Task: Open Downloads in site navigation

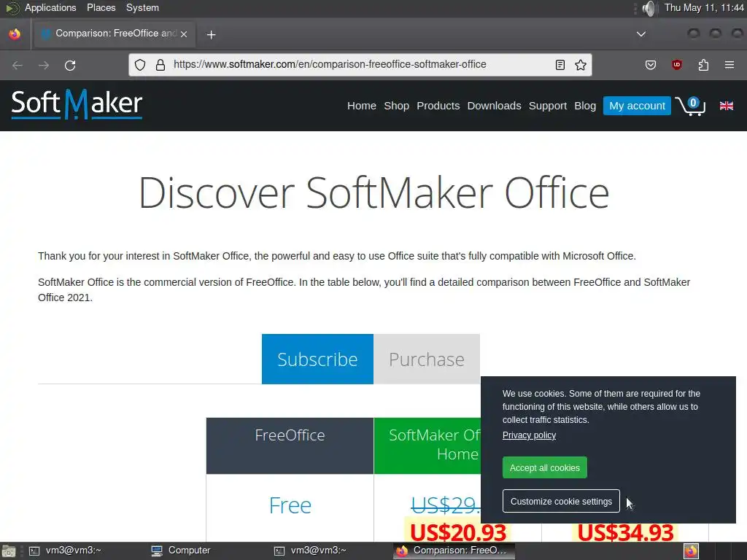Action: [x=494, y=106]
